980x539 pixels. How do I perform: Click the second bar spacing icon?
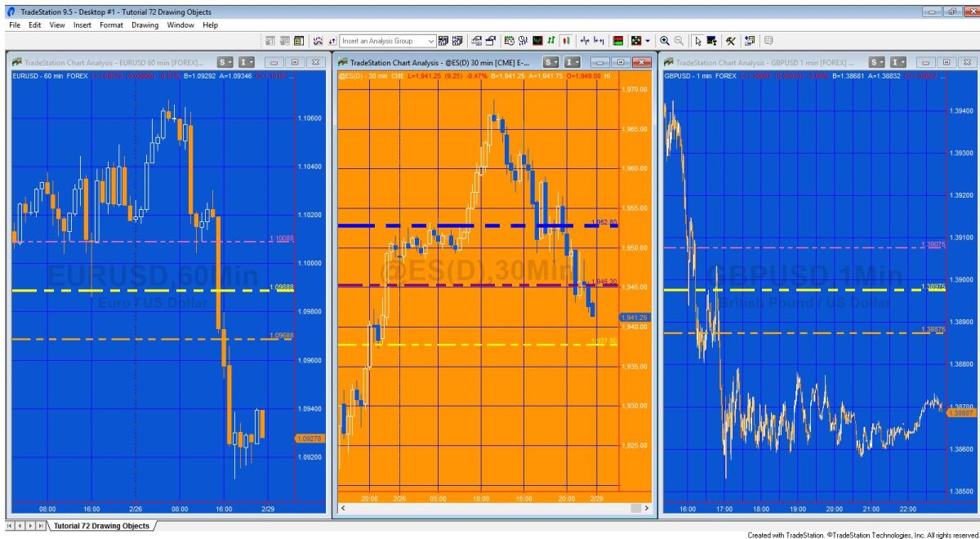point(599,41)
